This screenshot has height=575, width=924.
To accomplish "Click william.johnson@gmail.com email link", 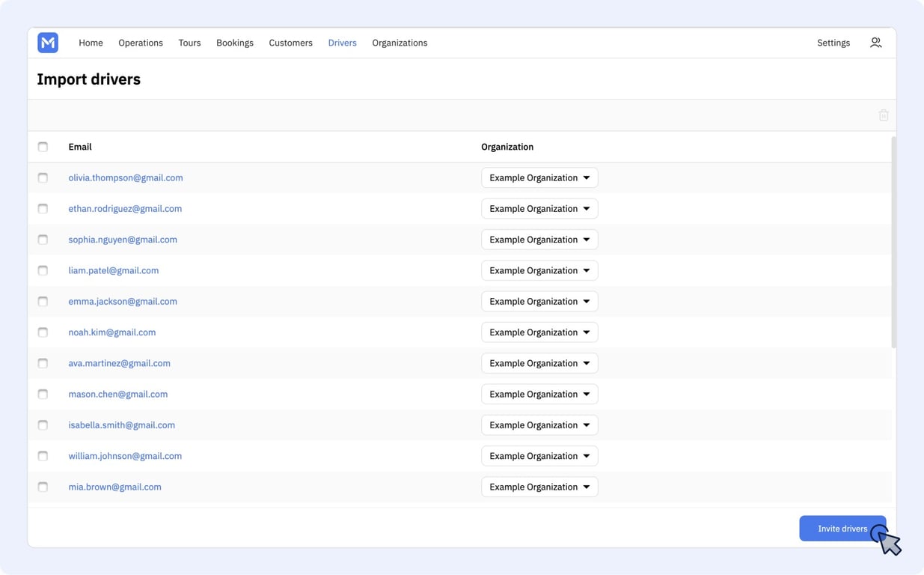I will pos(125,455).
